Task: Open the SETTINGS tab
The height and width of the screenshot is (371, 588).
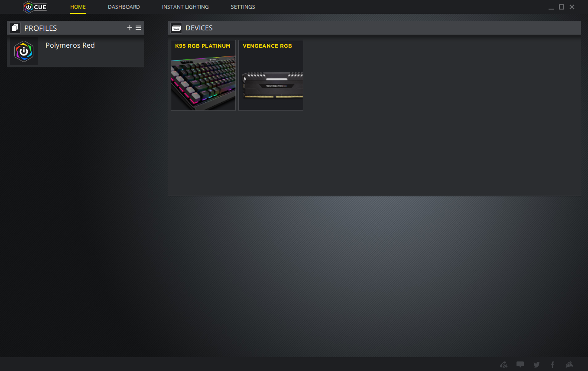Action: 243,7
